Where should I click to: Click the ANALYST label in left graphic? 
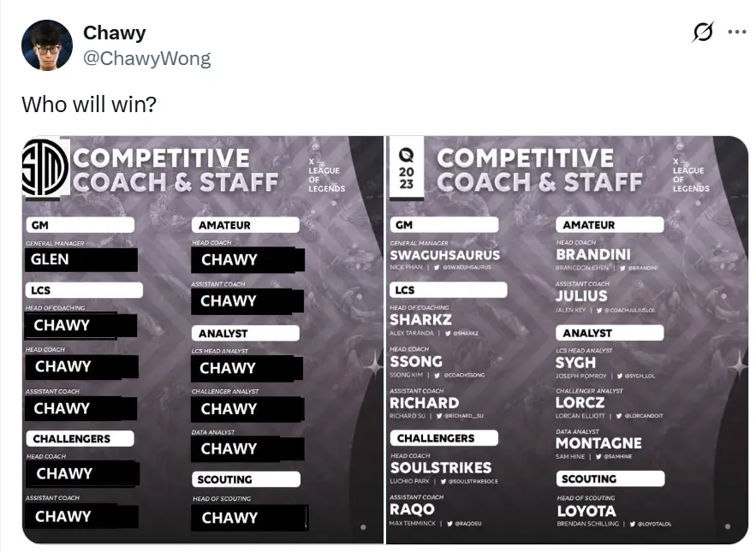click(x=245, y=333)
